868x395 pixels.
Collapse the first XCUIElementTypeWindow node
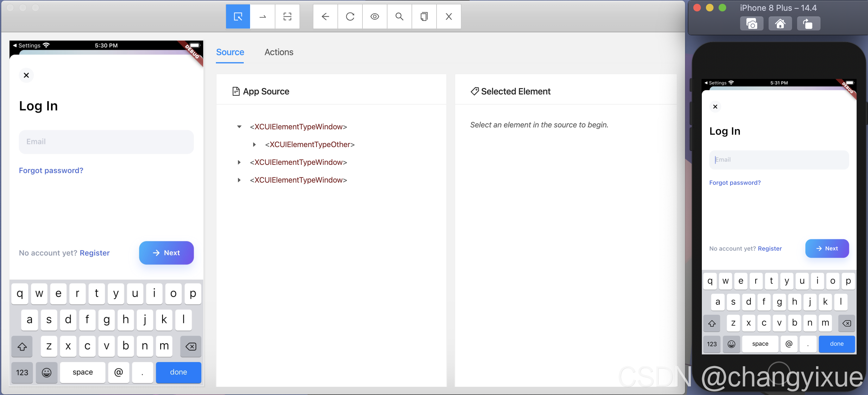[239, 127]
